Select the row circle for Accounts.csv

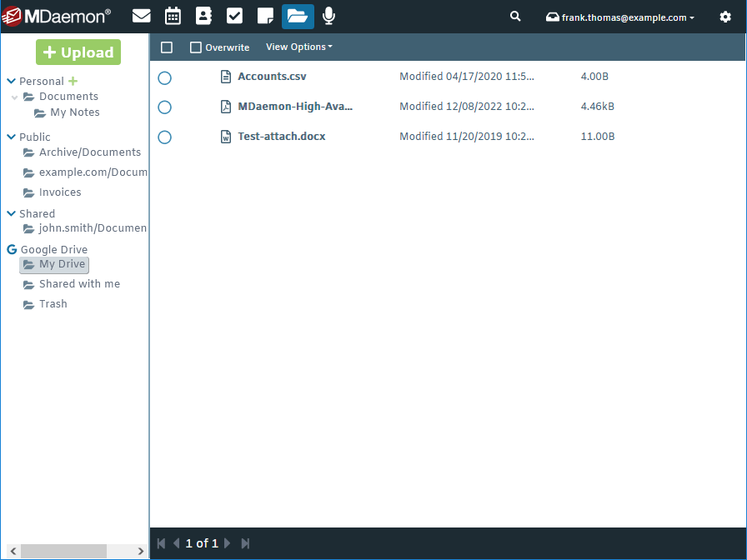pos(164,77)
